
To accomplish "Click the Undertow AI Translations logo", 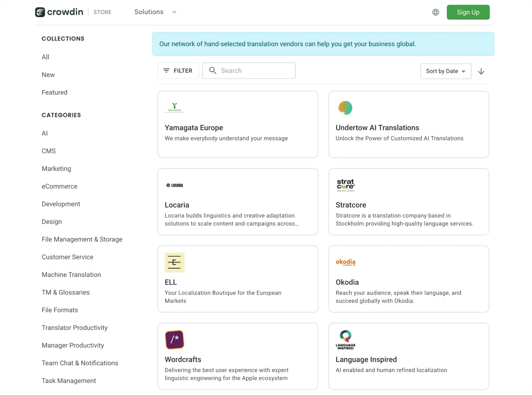I will 345,108.
